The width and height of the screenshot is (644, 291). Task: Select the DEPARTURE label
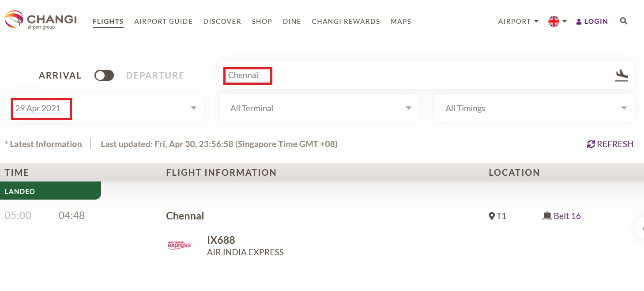point(155,76)
